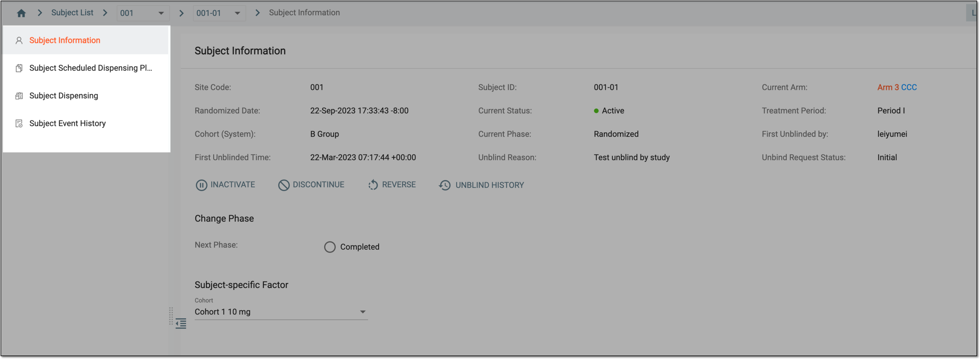The image size is (980, 359).
Task: Click the Cohort dropdown arrow
Action: [x=363, y=312]
